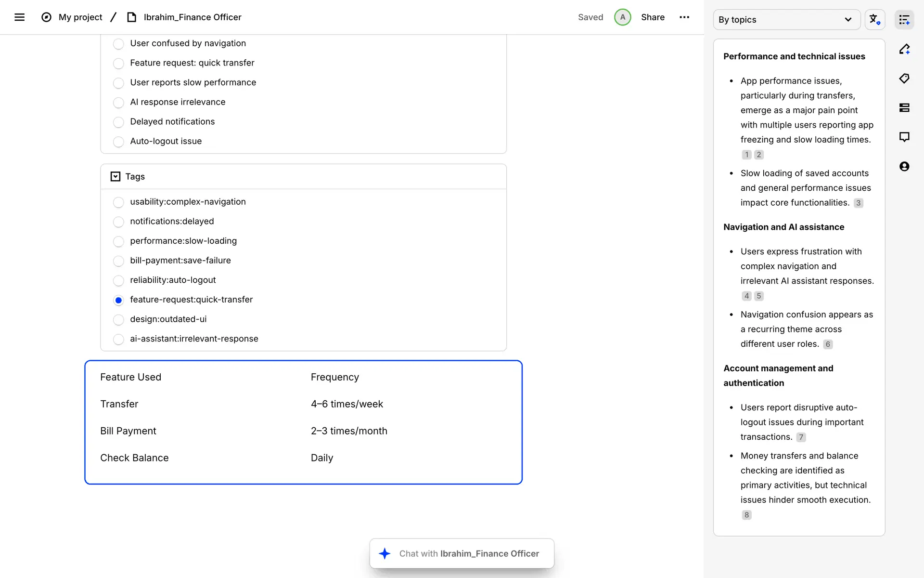Click the three-dot more options button

[684, 17]
